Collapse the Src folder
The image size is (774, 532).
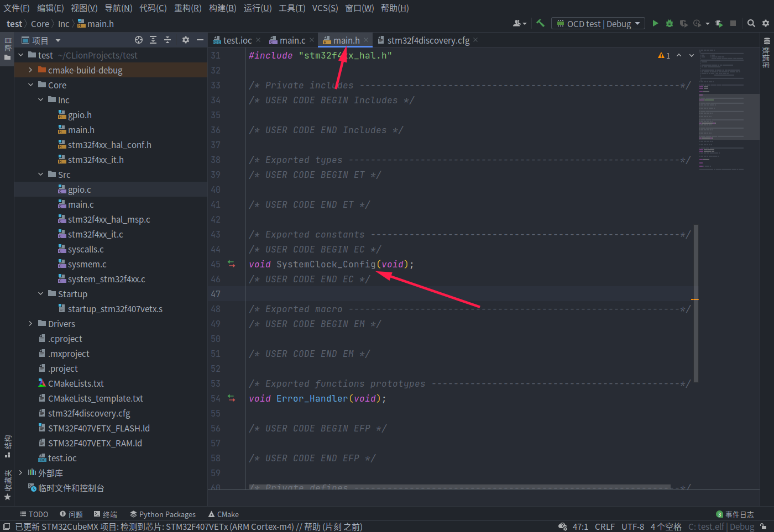tap(40, 174)
